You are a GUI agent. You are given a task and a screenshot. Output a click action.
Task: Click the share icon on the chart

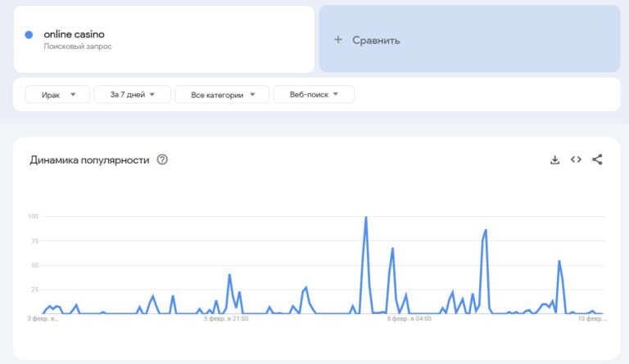[x=597, y=160]
